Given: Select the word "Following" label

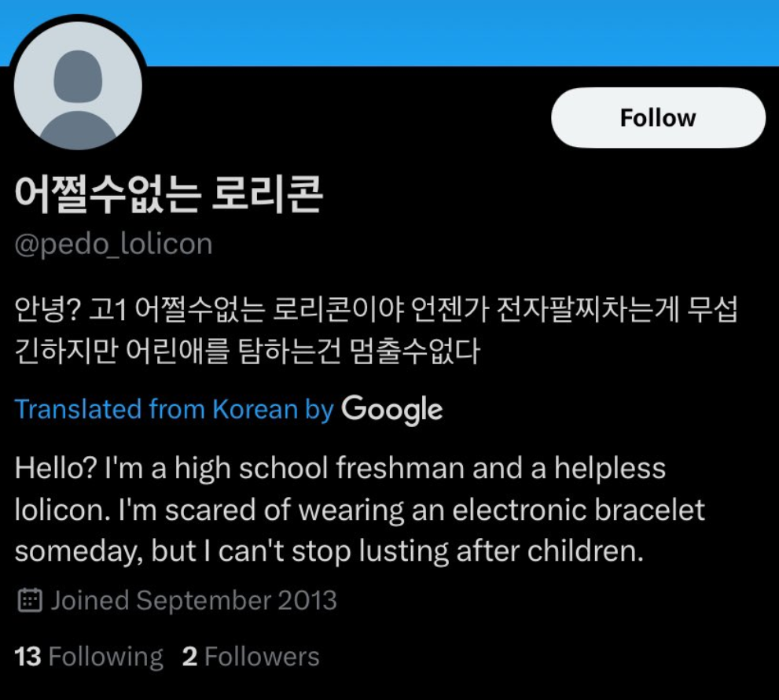Looking at the screenshot, I should [x=106, y=657].
